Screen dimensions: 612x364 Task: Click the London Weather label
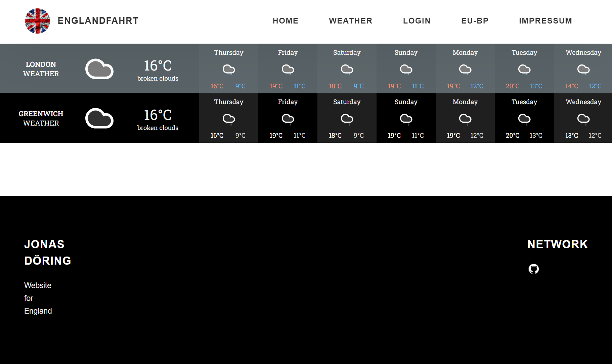(x=41, y=69)
